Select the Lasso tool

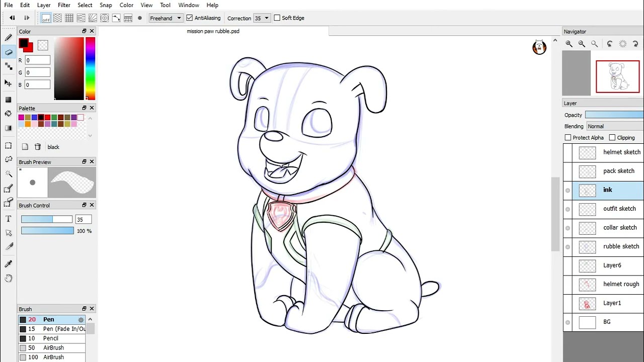pyautogui.click(x=8, y=159)
